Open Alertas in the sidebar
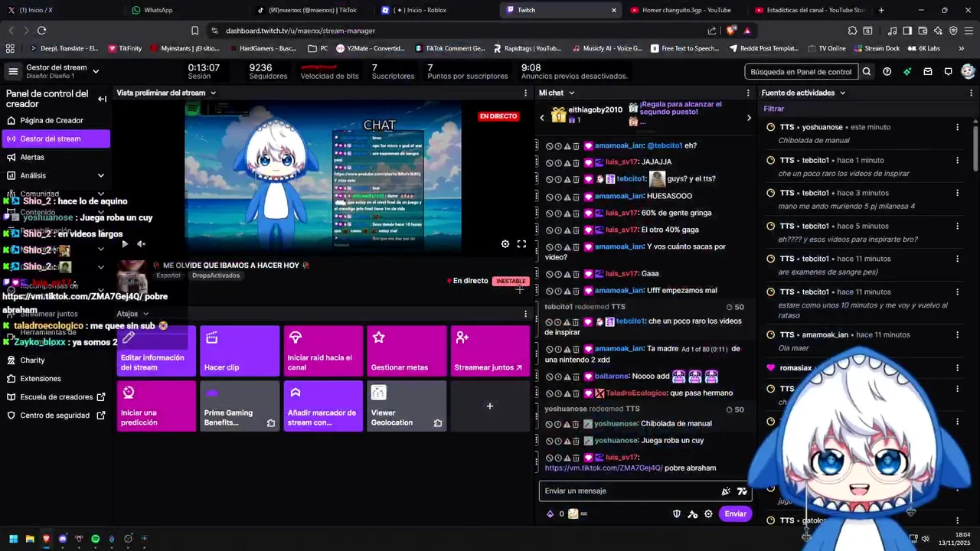Image resolution: width=980 pixels, height=551 pixels. click(32, 157)
